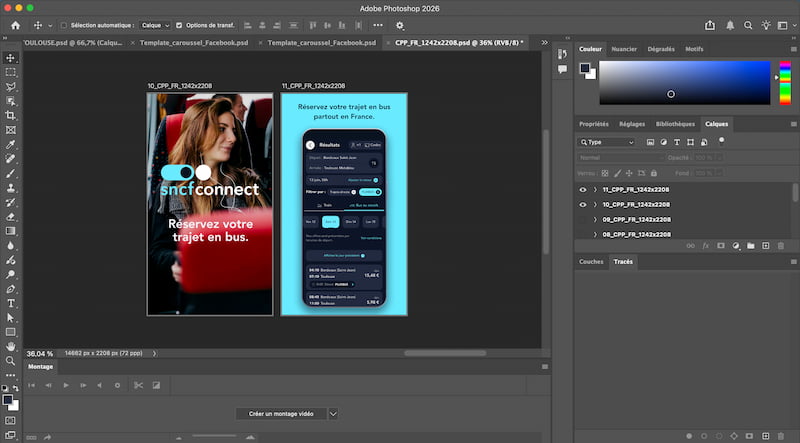This screenshot has height=443, width=800.
Task: Create a new layer group folder icon
Action: tap(751, 245)
